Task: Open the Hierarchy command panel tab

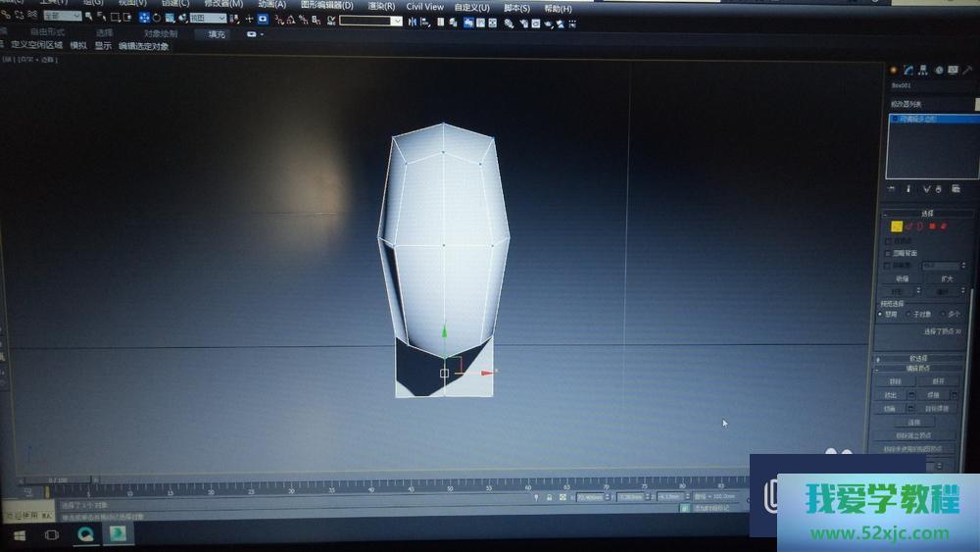Action: coord(923,70)
